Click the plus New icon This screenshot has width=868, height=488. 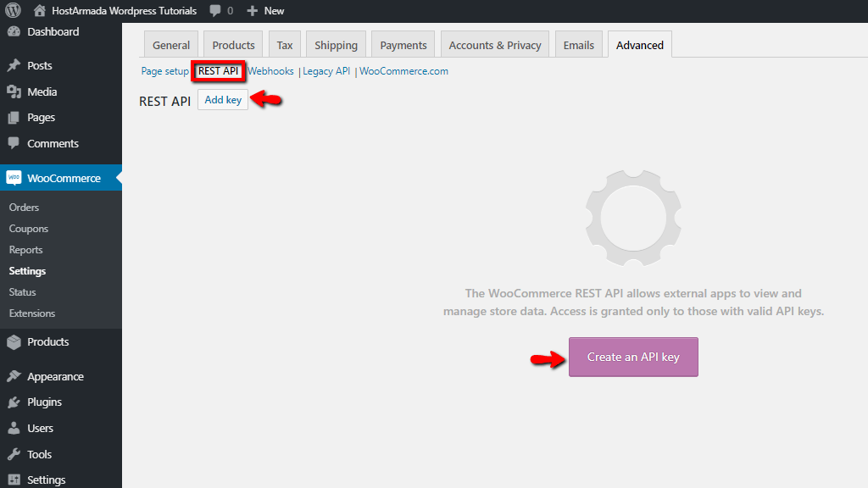pos(252,11)
